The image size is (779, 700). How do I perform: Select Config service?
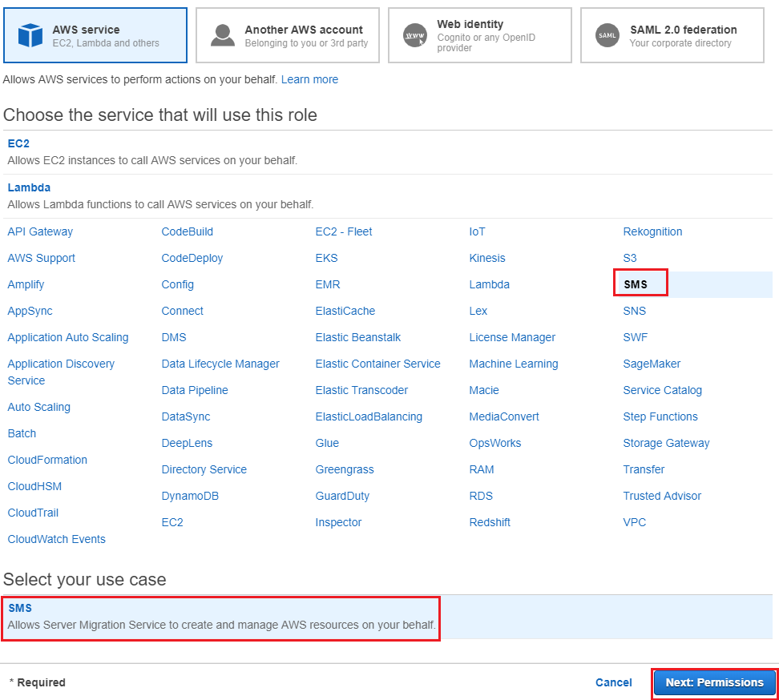pyautogui.click(x=177, y=284)
